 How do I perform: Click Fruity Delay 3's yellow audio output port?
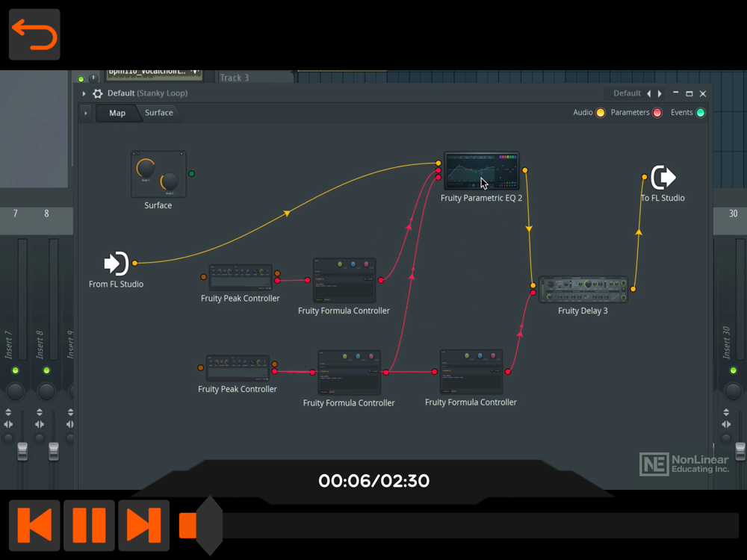(633, 289)
